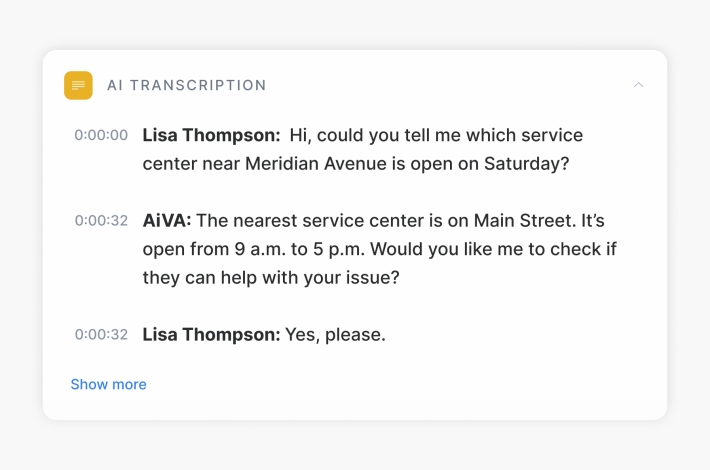Click Show more to expand transcript
This screenshot has height=470, width=710.
click(x=108, y=384)
